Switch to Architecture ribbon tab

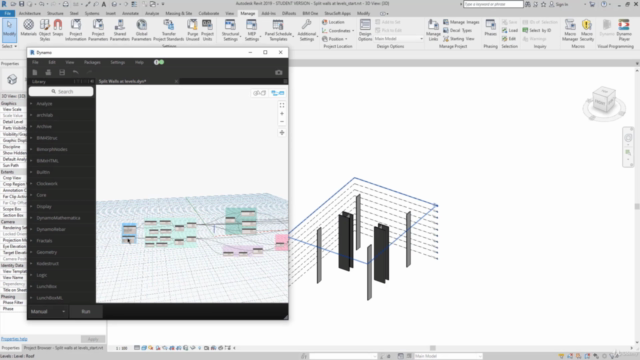point(30,13)
